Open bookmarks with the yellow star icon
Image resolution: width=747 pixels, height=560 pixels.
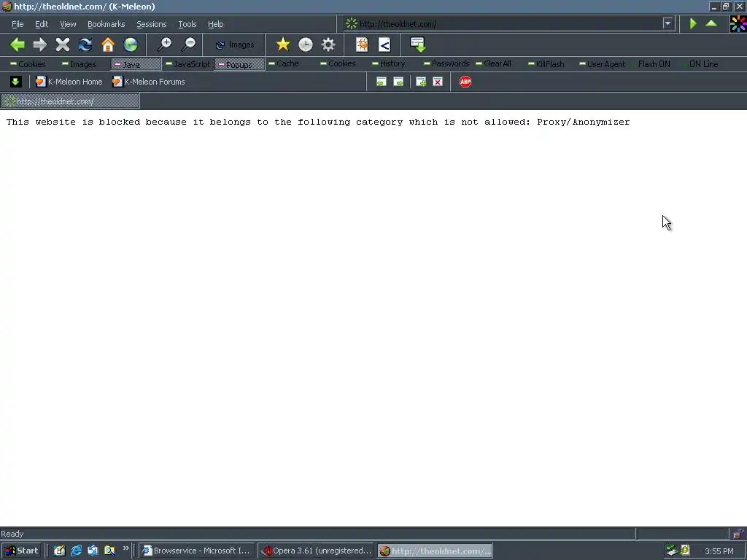(282, 44)
